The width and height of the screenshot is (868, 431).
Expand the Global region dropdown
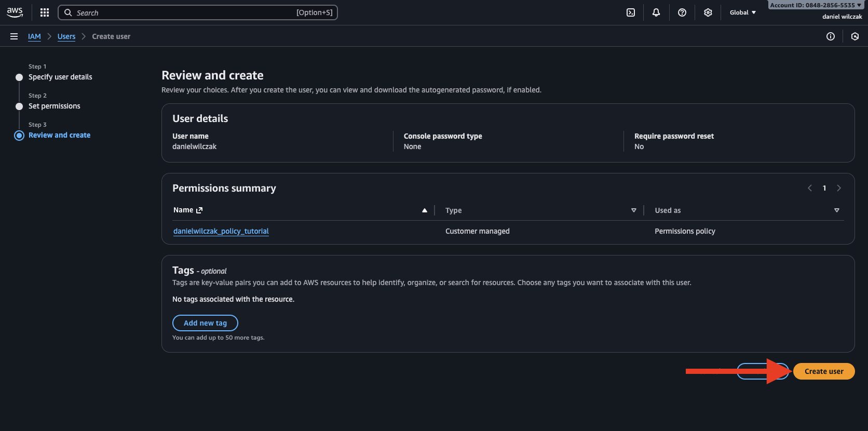(x=743, y=12)
